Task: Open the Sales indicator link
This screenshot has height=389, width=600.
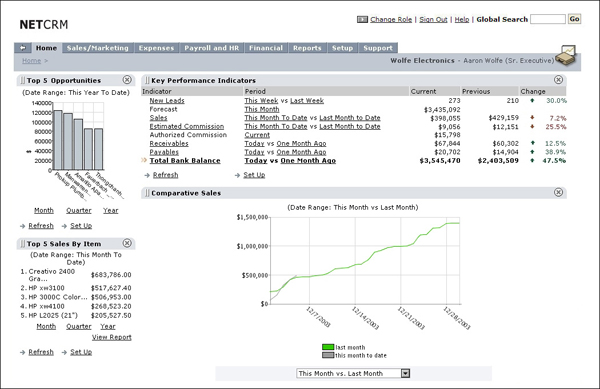Action: 158,118
